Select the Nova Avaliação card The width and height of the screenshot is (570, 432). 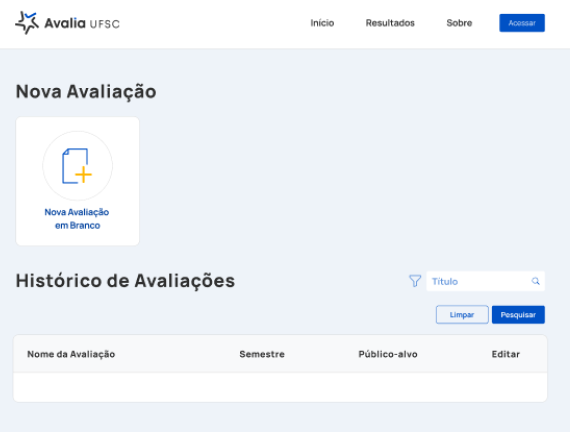click(77, 181)
